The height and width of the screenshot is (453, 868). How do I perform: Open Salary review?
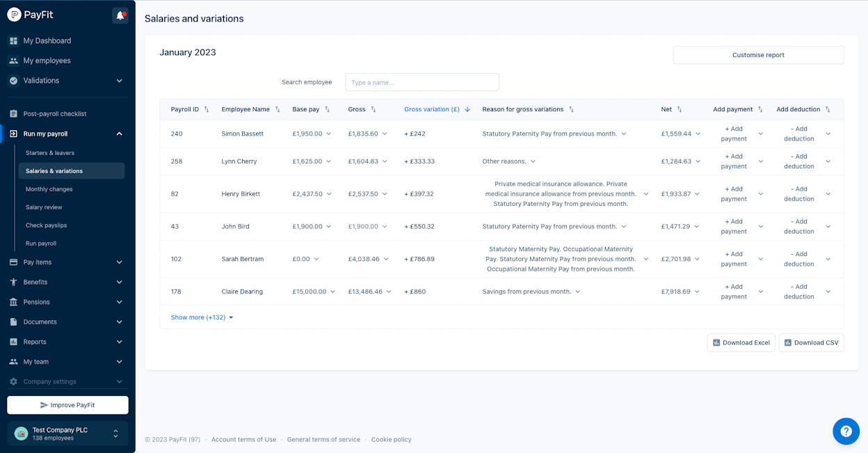pyautogui.click(x=44, y=207)
